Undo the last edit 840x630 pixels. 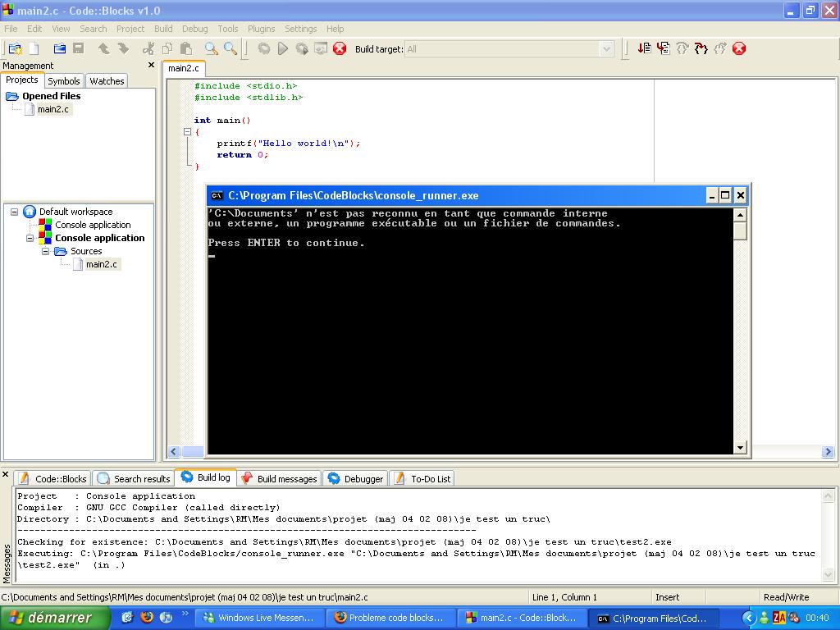[x=103, y=48]
